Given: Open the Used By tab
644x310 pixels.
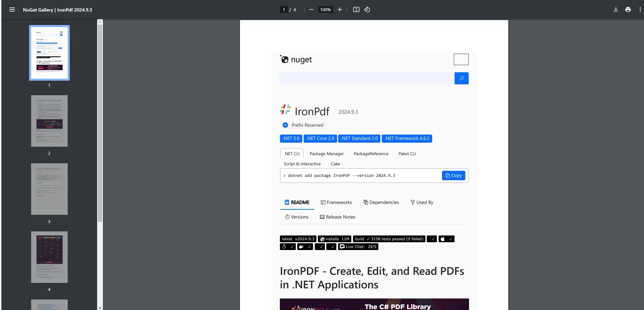Looking at the screenshot, I should tap(422, 202).
